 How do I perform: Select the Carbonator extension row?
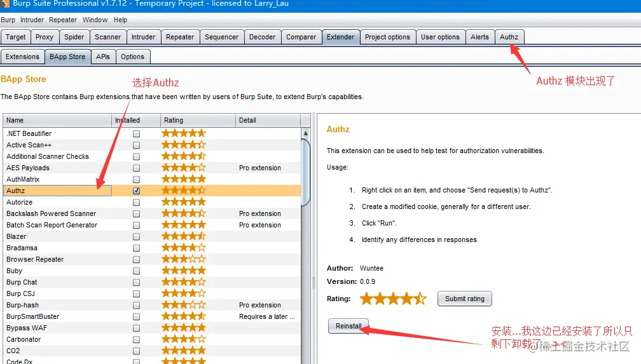[x=152, y=339]
